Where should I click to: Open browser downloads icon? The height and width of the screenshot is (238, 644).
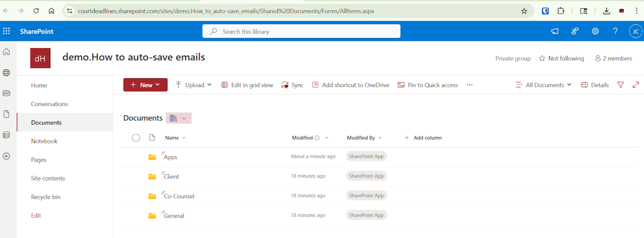pos(607,11)
